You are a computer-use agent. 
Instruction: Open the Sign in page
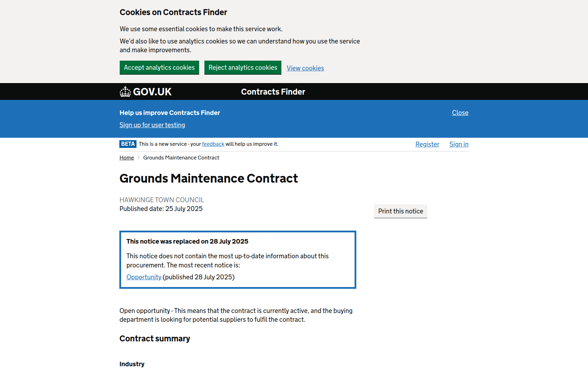[x=458, y=144]
